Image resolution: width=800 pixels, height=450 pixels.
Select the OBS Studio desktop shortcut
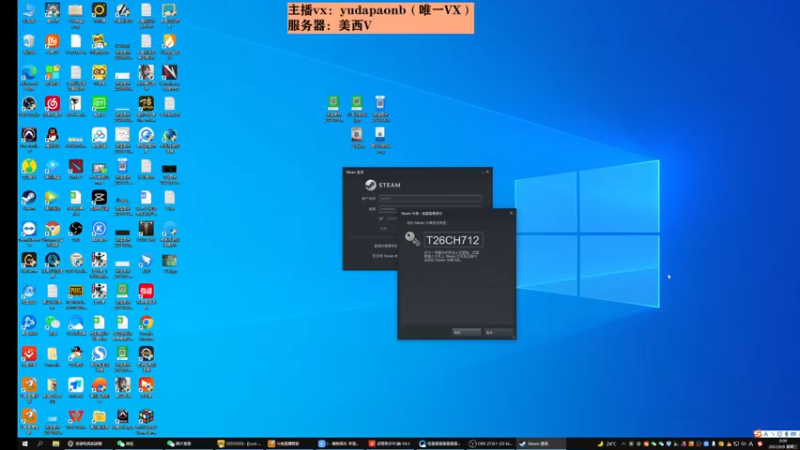[29, 107]
